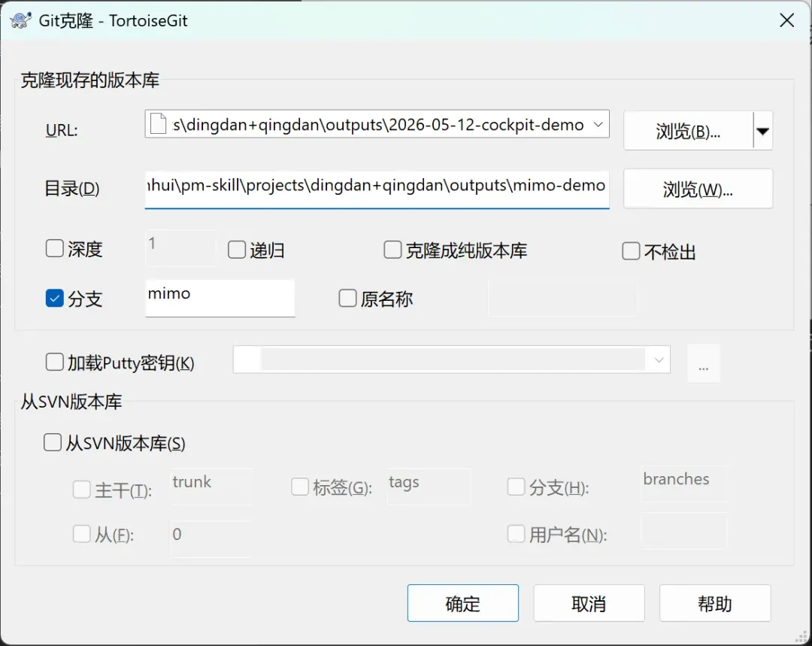Open help via 帮助 button
812x646 pixels.
(715, 603)
